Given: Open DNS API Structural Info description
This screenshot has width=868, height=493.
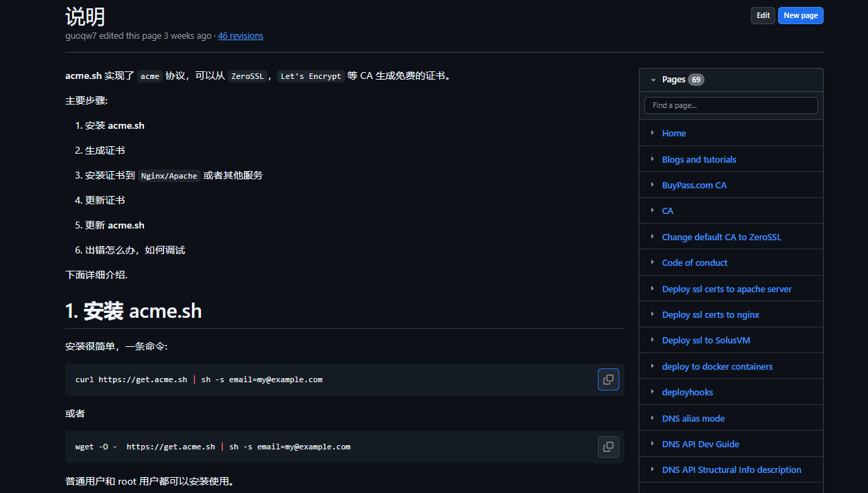Looking at the screenshot, I should pos(732,470).
